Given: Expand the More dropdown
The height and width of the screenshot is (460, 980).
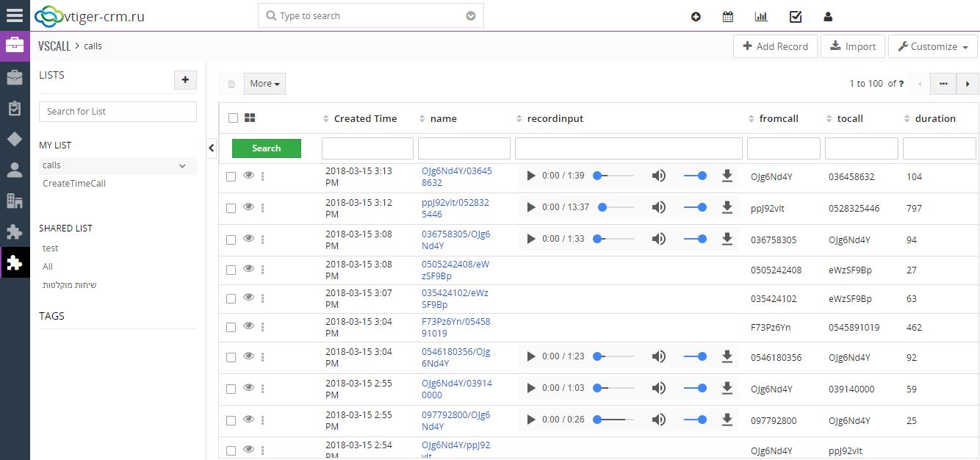Looking at the screenshot, I should click(x=264, y=84).
